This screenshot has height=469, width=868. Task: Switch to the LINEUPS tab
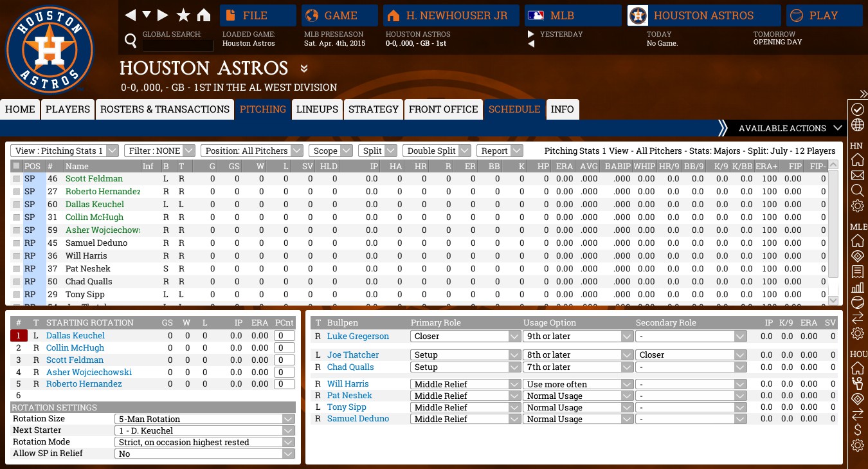tap(317, 109)
